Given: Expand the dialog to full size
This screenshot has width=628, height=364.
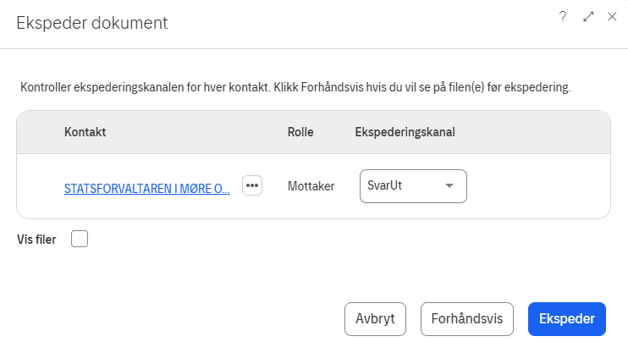Looking at the screenshot, I should pos(588,17).
